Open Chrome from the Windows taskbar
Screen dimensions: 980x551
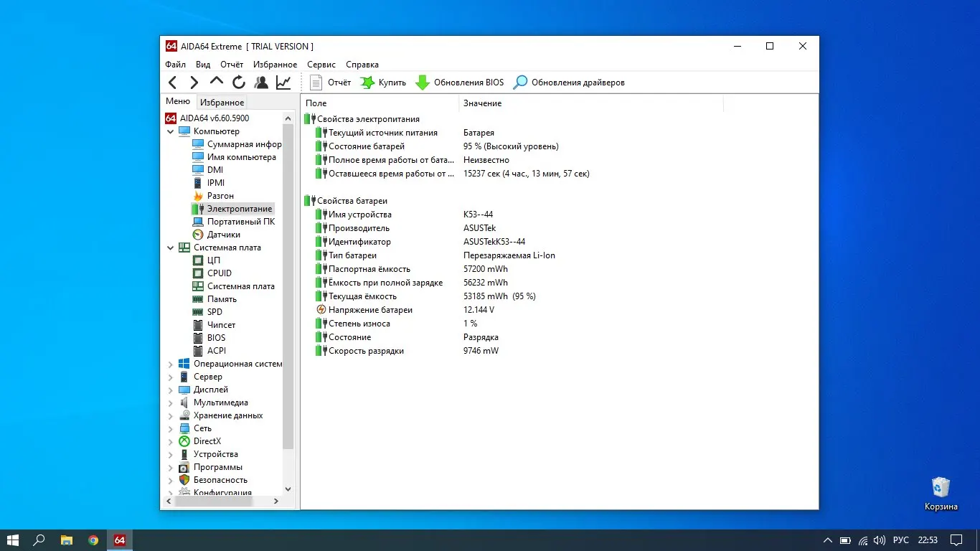[x=93, y=540]
